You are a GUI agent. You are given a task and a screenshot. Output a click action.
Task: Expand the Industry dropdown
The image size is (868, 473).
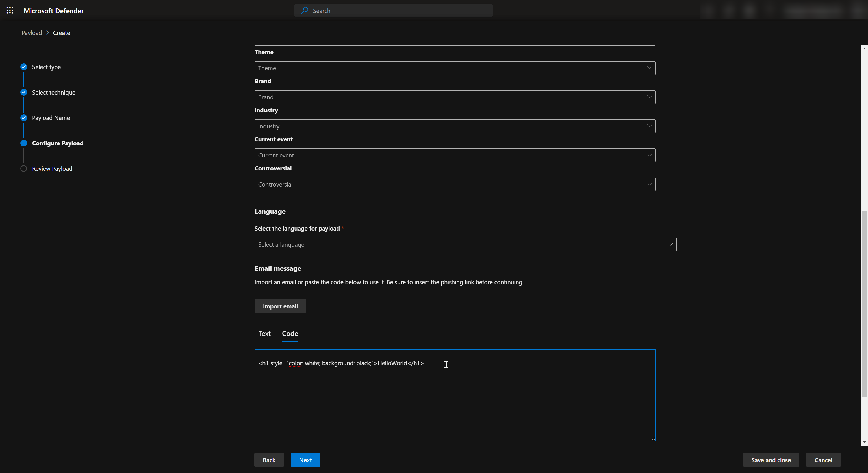tap(455, 126)
